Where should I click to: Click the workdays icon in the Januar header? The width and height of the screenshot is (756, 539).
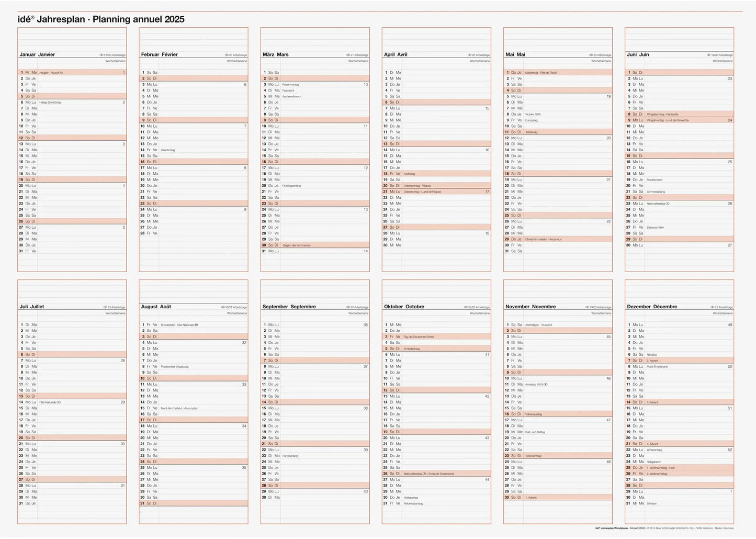coord(101,55)
